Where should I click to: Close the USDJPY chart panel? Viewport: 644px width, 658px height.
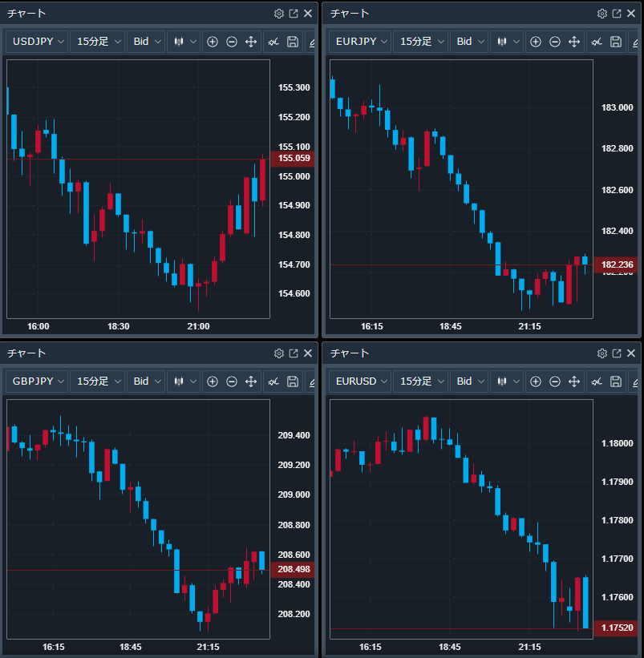coord(308,14)
